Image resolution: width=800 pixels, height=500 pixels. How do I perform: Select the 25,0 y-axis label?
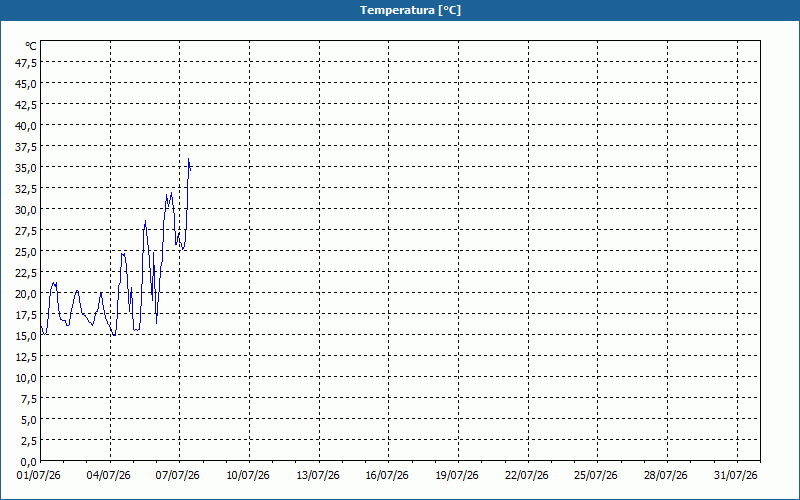coord(27,252)
